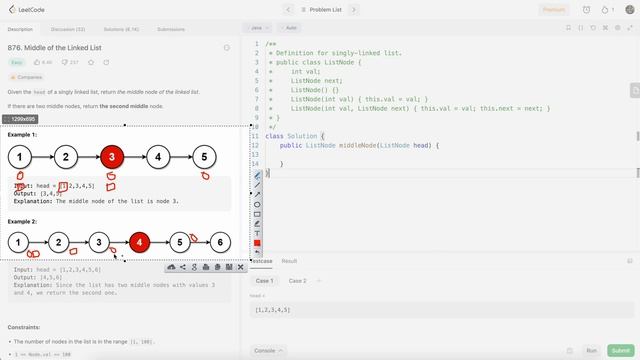The height and width of the screenshot is (360, 640).
Task: Add the problem to favorites star
Action: [x=91, y=62]
